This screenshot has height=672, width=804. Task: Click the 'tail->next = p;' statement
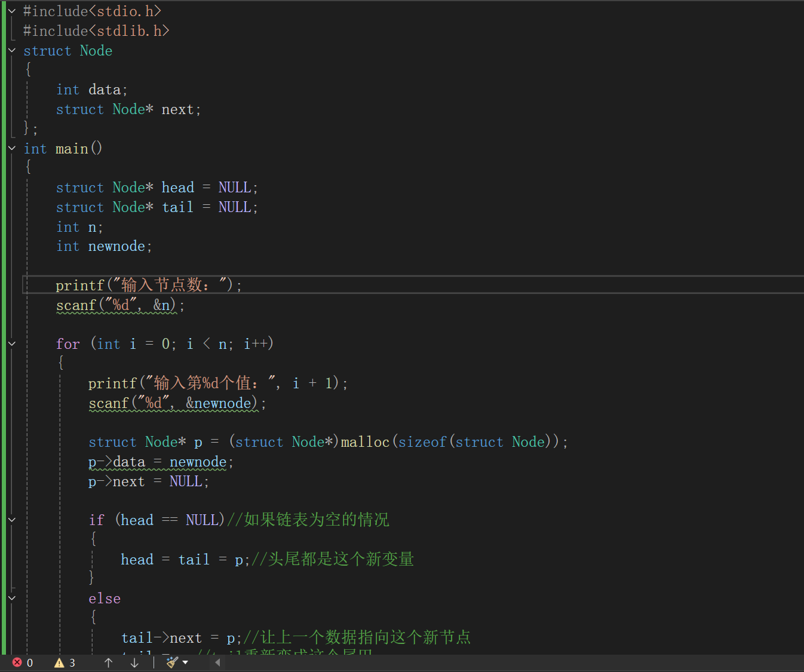182,638
